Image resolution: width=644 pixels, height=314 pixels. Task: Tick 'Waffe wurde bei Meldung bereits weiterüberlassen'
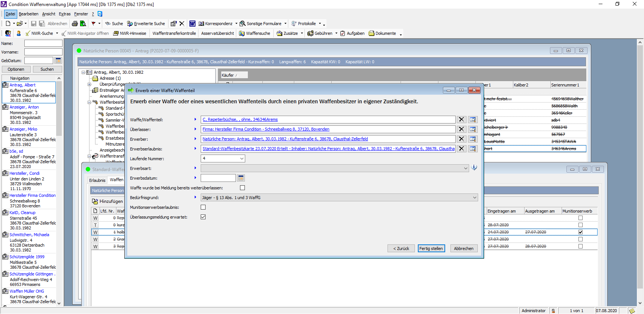pyautogui.click(x=242, y=188)
